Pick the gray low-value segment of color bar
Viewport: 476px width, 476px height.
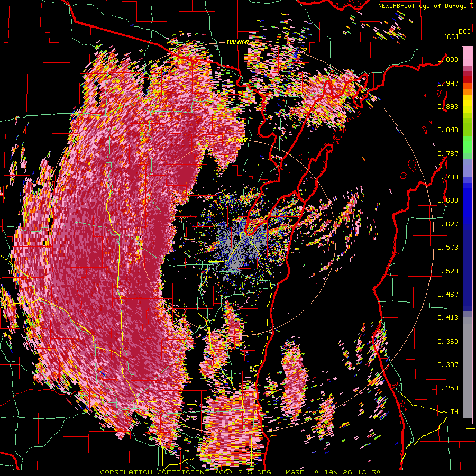[467, 368]
